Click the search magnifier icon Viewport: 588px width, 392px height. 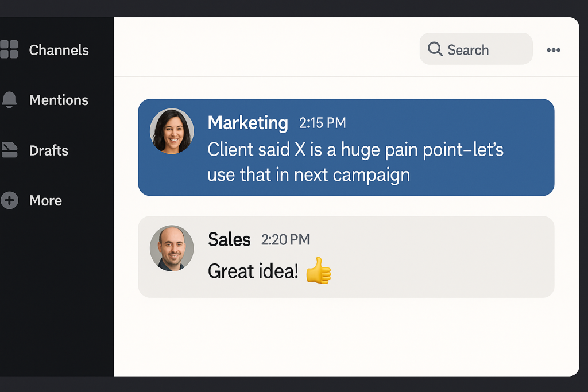click(435, 49)
